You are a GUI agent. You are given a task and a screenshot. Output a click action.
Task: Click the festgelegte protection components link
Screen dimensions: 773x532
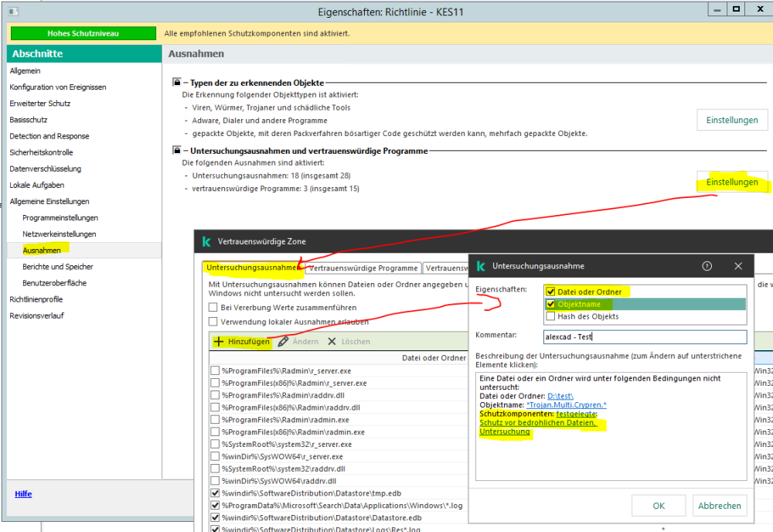576,414
